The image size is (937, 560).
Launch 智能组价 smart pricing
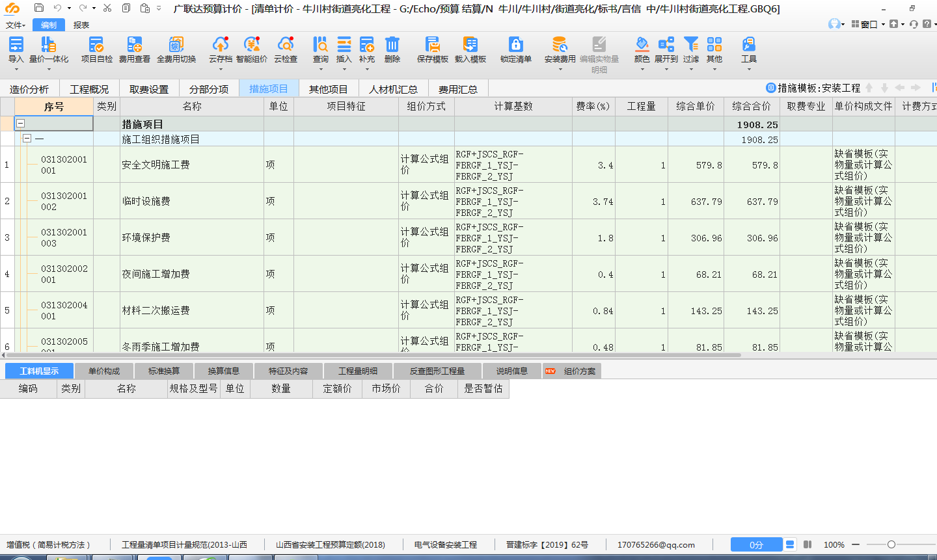point(252,44)
